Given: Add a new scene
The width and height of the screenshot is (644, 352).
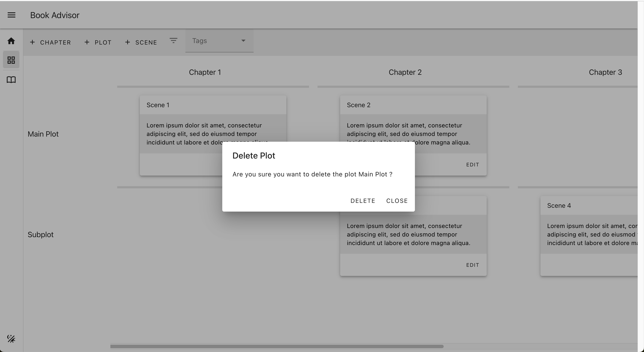Looking at the screenshot, I should coord(141,42).
